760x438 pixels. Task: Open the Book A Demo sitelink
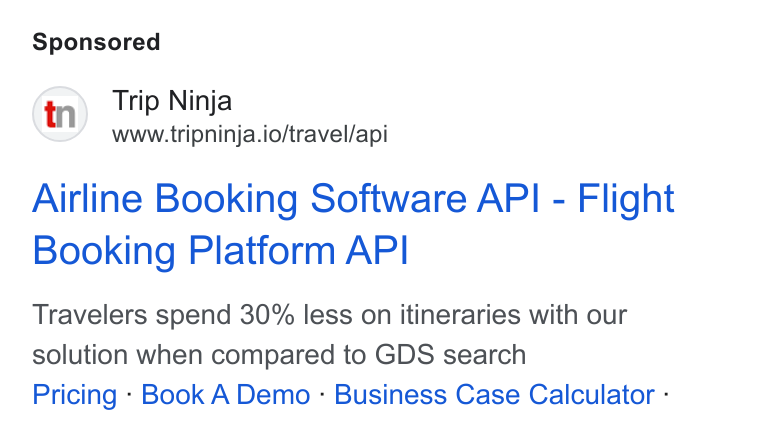[225, 394]
